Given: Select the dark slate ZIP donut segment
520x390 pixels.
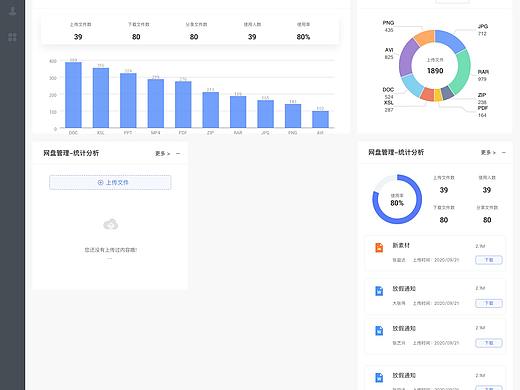Looking at the screenshot, I should coord(447,92).
